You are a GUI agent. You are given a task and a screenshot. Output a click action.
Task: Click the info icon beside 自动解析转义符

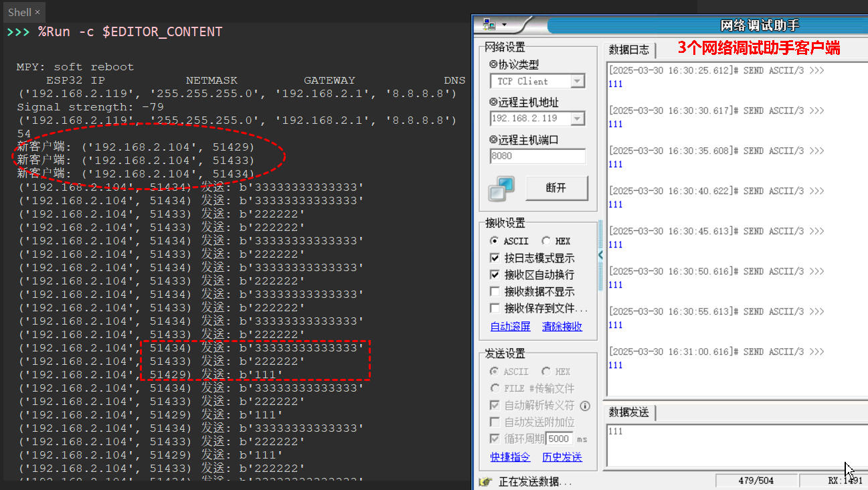585,406
